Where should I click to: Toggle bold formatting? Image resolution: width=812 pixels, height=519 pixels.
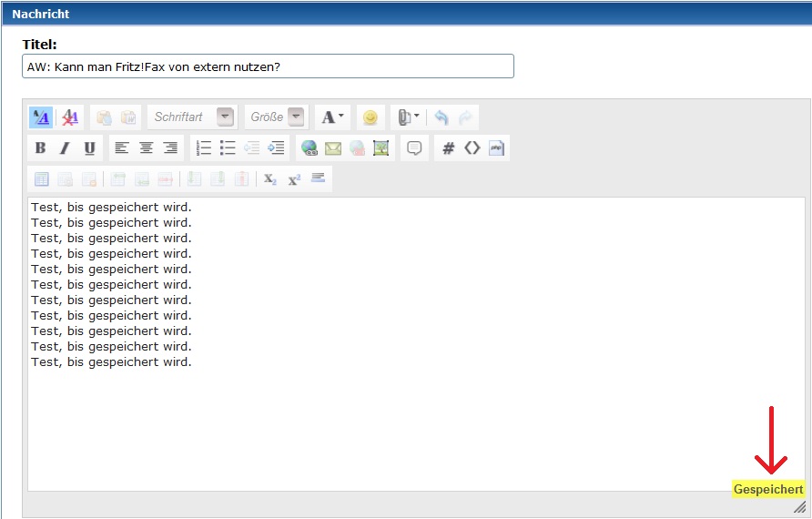tap(40, 148)
